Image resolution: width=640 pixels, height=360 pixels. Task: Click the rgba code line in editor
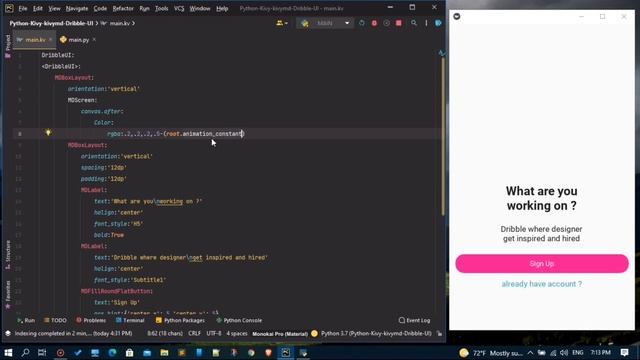[x=176, y=133]
